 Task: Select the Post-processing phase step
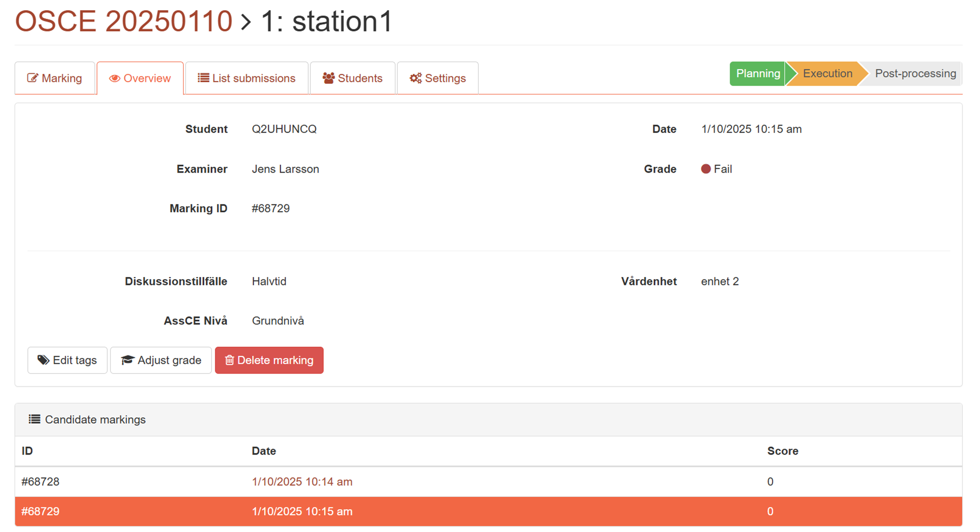[915, 74]
